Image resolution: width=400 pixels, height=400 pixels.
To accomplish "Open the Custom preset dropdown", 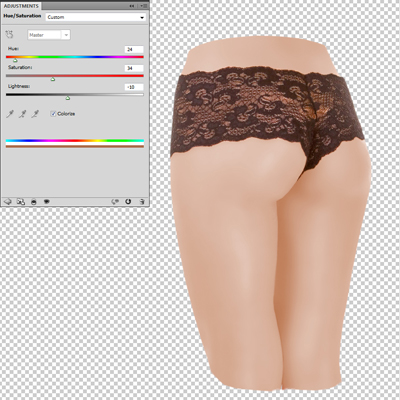I will (96, 17).
